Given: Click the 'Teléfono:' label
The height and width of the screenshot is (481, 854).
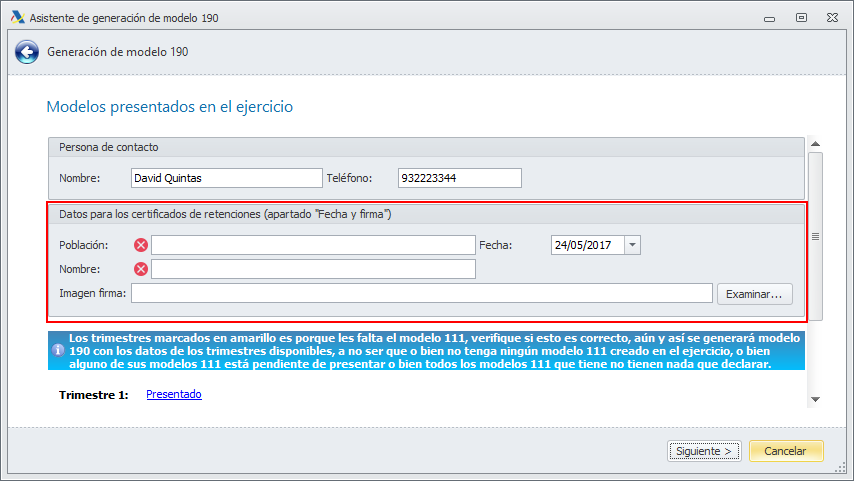Looking at the screenshot, I should (x=349, y=178).
